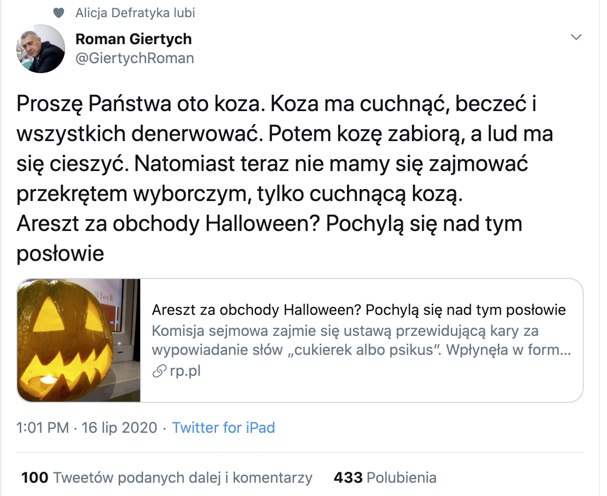Viewport: 607px width, 496px height.
Task: Click the Alicja Defratyka lubi text
Action: pyautogui.click(x=135, y=13)
